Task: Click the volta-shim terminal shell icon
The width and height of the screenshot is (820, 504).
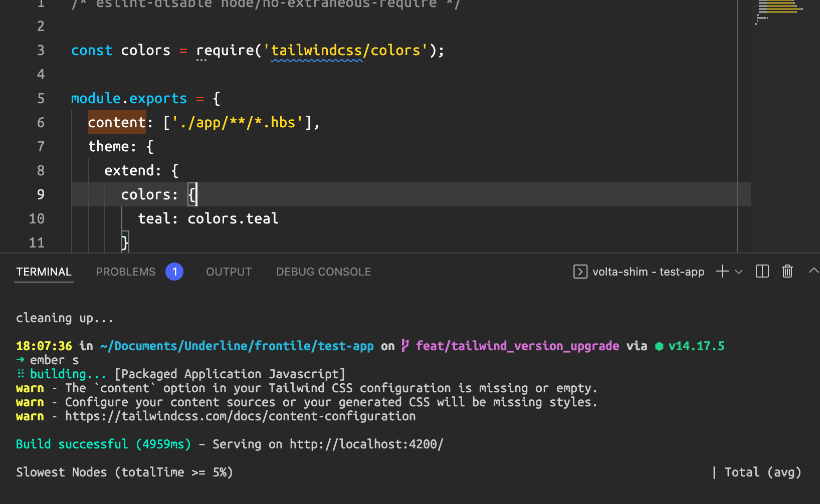Action: (580, 272)
